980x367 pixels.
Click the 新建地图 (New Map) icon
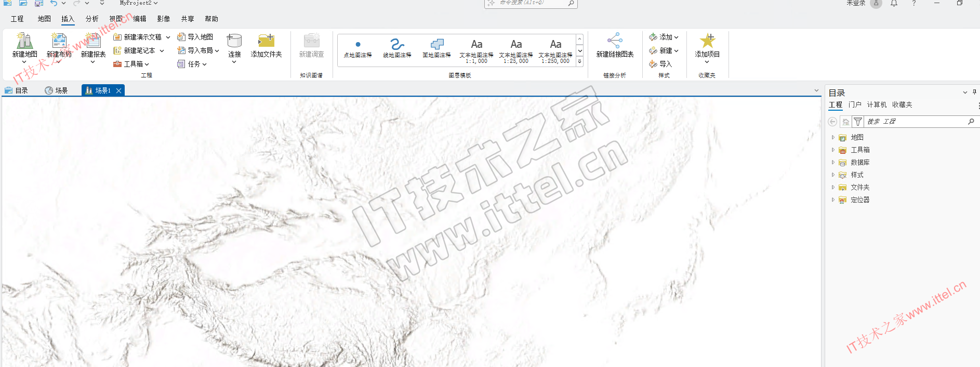[24, 41]
